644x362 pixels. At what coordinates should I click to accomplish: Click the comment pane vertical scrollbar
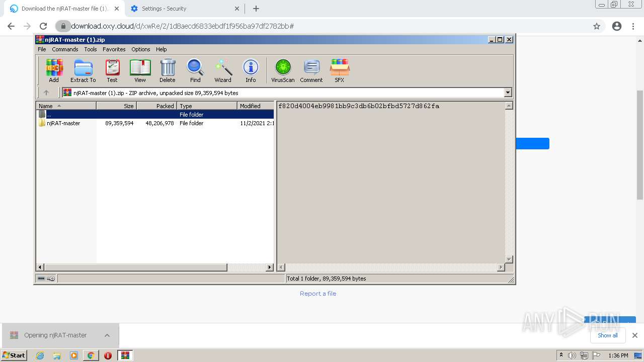pyautogui.click(x=509, y=183)
